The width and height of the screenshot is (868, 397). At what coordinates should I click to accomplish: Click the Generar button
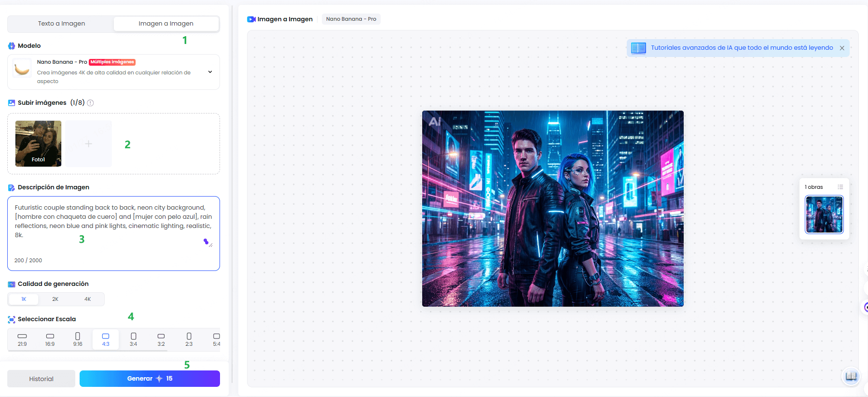pyautogui.click(x=150, y=379)
